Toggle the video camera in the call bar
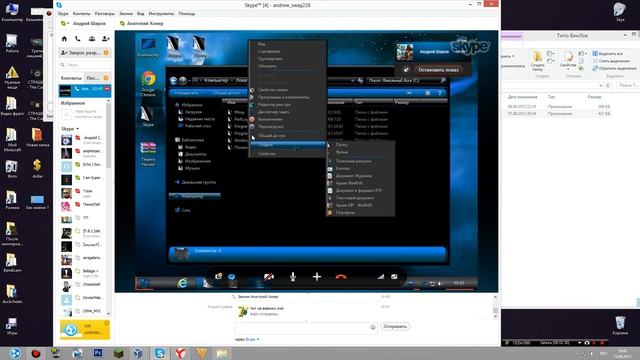640x360 pixels. 269,277
